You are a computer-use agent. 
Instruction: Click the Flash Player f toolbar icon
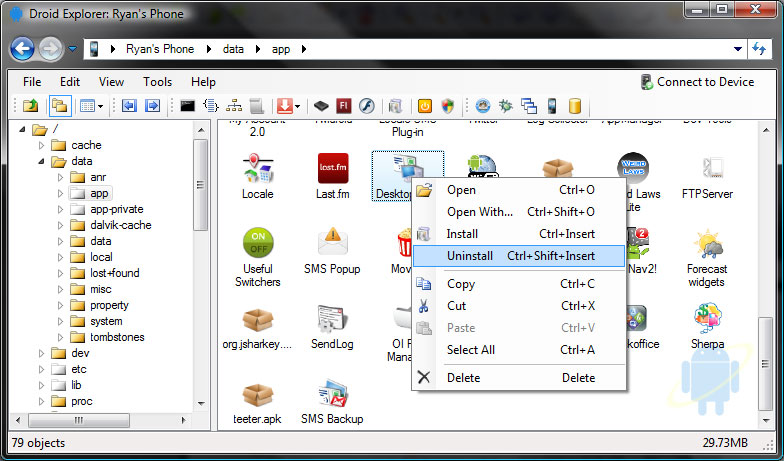tap(366, 106)
